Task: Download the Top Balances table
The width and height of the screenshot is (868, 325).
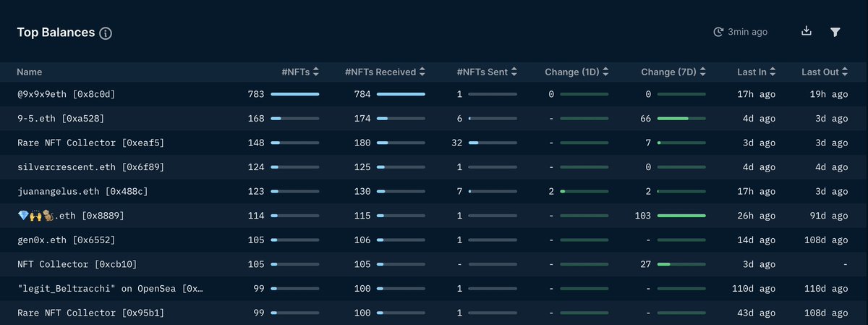Action: [807, 31]
